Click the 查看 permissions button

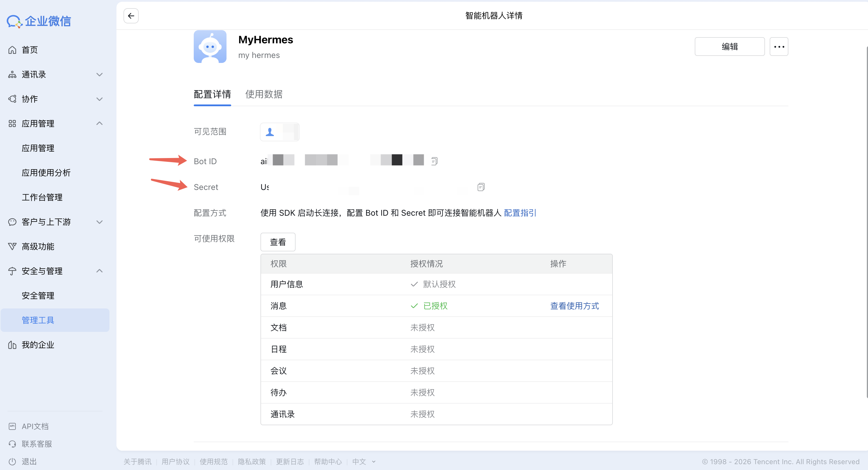[278, 242]
